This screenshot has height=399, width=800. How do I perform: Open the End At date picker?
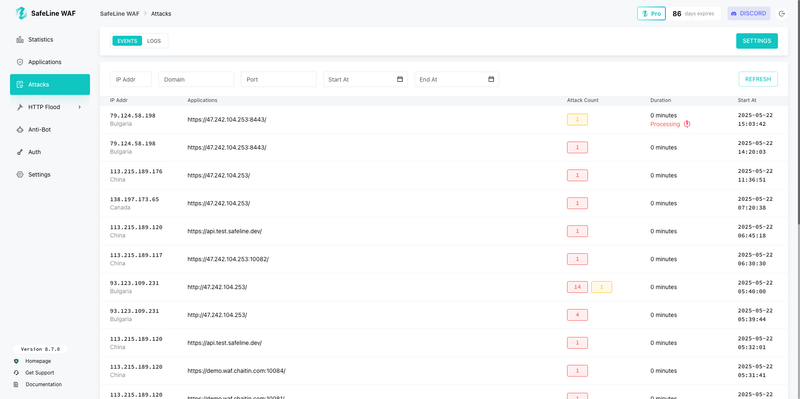point(457,79)
